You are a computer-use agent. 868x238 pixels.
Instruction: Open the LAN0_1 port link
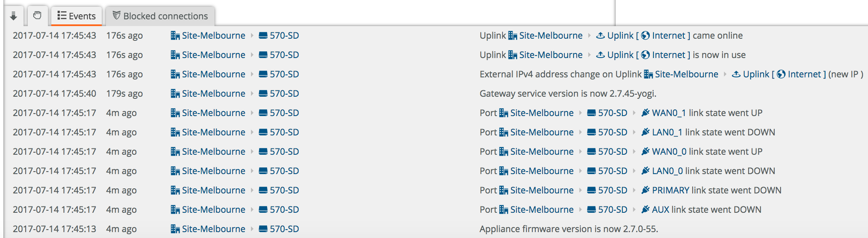tap(667, 132)
